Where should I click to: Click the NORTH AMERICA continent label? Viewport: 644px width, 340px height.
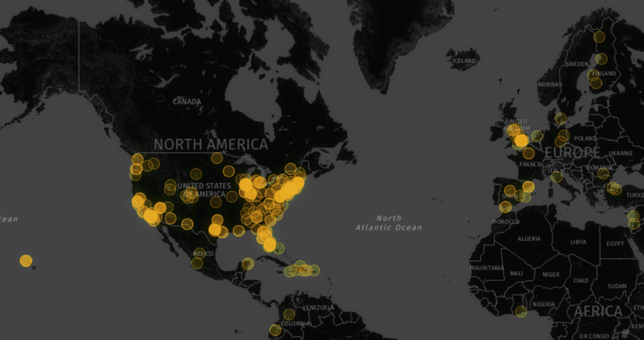pos(211,145)
